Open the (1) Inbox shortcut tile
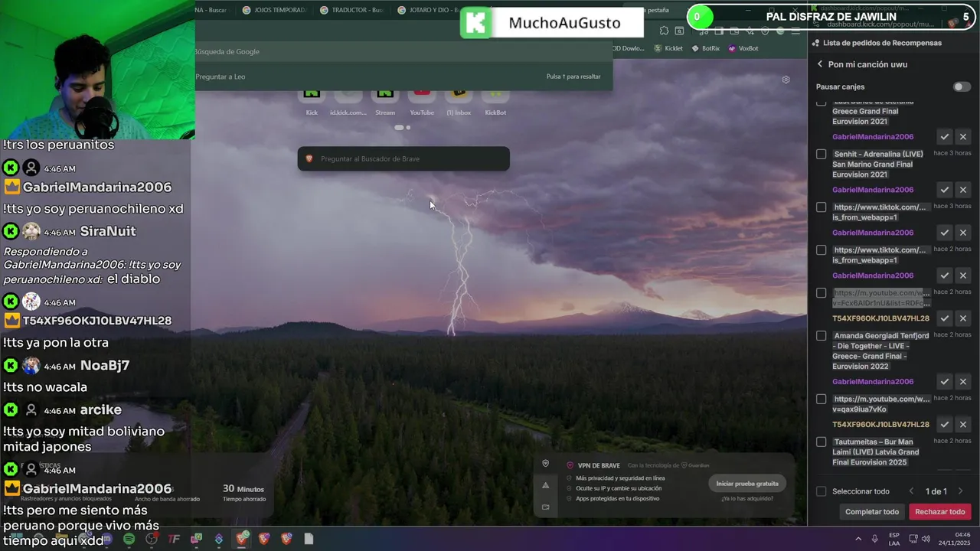Screen dimensions: 980x551 (459, 103)
